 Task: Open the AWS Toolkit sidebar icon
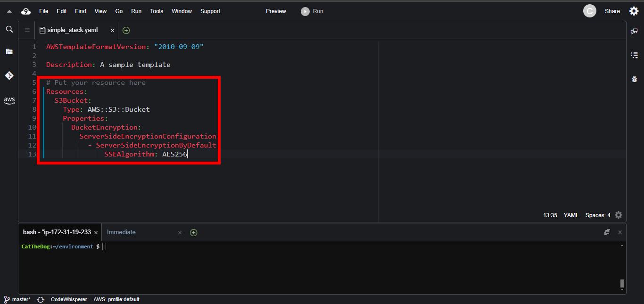[x=9, y=100]
